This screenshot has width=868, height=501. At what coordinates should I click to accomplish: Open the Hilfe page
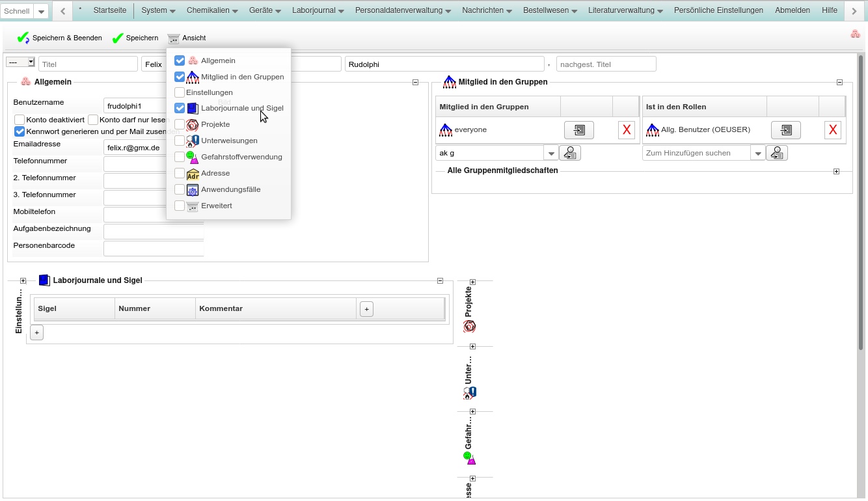coord(830,10)
